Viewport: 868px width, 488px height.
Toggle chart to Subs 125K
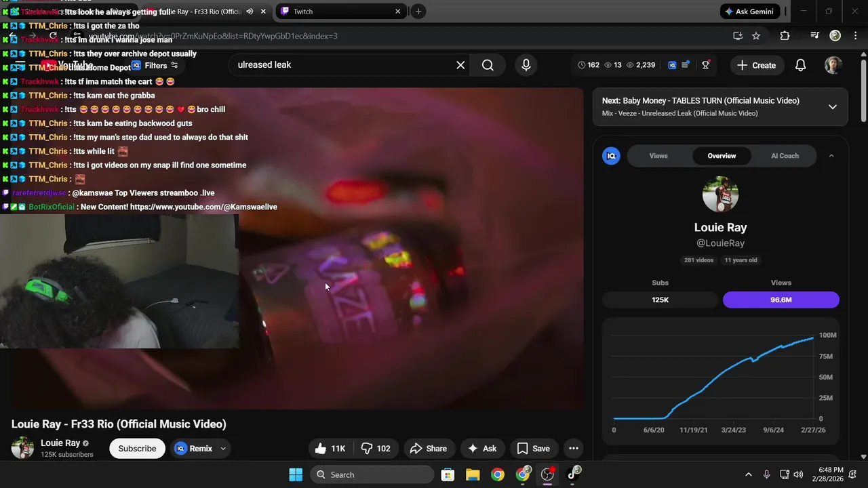click(660, 300)
